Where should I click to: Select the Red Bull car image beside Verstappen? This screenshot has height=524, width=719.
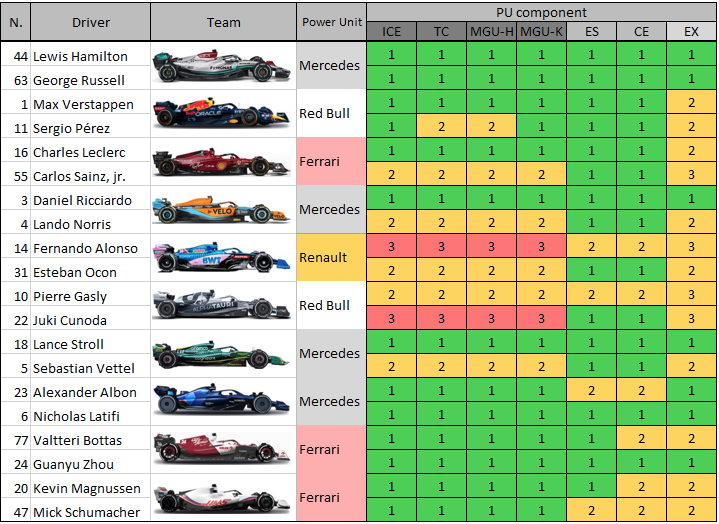pyautogui.click(x=223, y=115)
